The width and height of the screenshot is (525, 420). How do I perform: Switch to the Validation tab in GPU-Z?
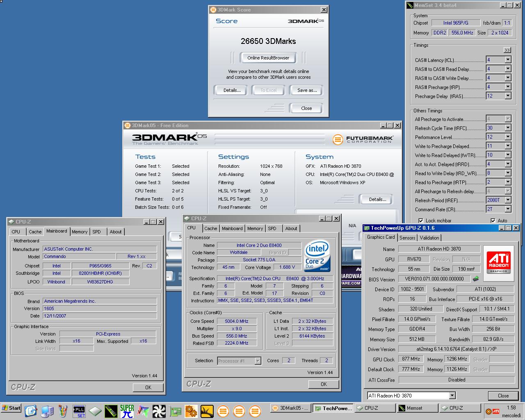(x=429, y=238)
